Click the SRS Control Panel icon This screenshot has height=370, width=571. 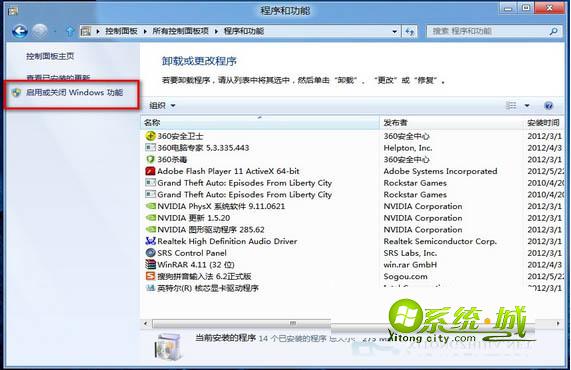[150, 253]
